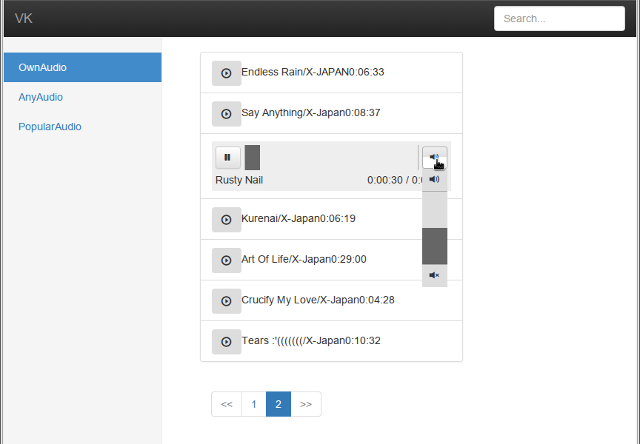This screenshot has height=444, width=640.
Task: Set volume to maximum with loud speaker icon
Action: tap(434, 180)
